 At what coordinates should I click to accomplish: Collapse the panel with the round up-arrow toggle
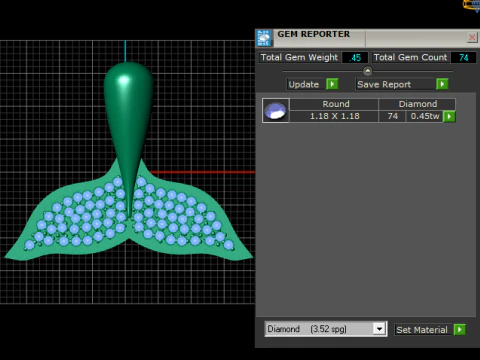367,71
